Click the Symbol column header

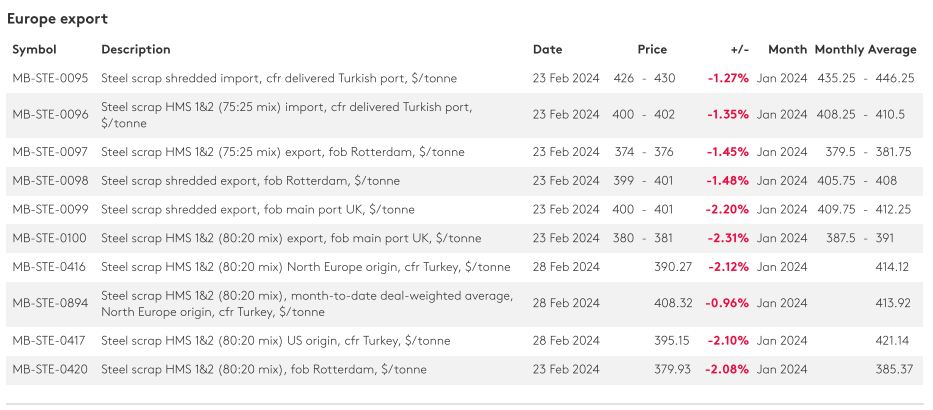pyautogui.click(x=34, y=50)
